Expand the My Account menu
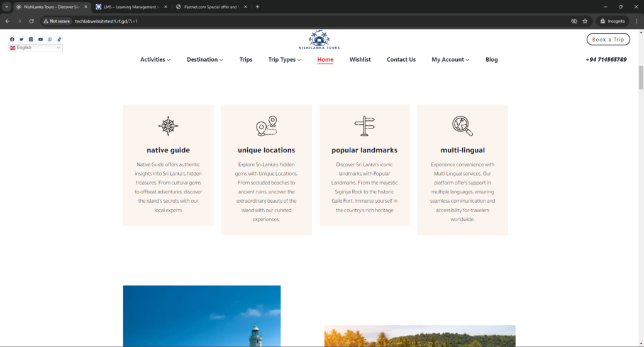644x347 pixels. click(450, 60)
